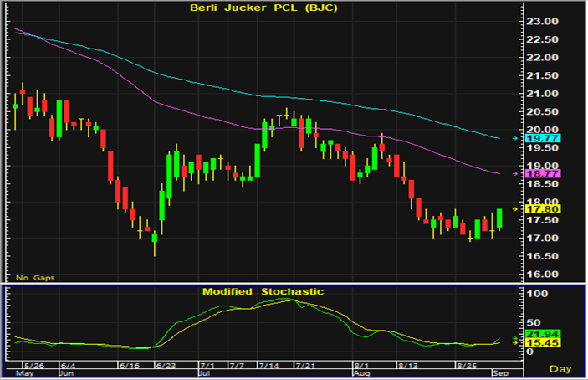Click the last green candlestick at far right

[x=499, y=218]
